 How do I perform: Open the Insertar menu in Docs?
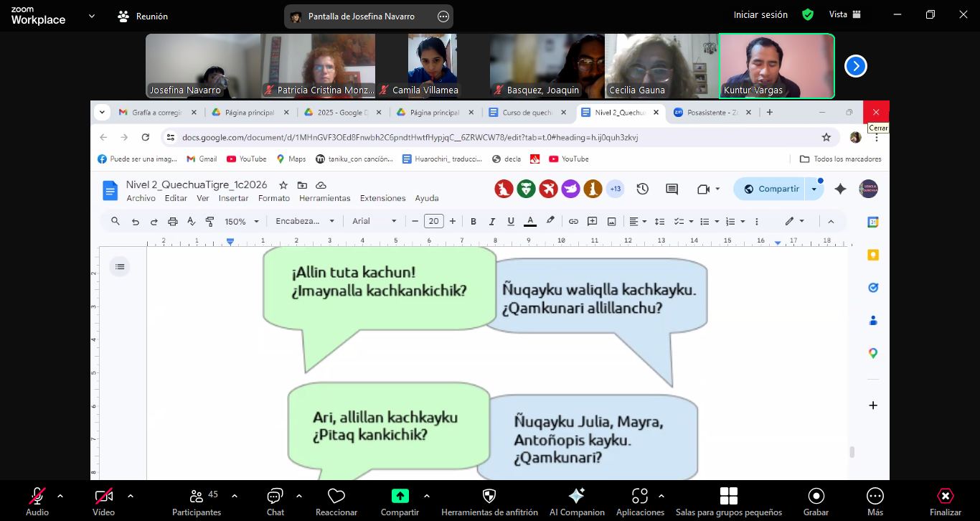[233, 198]
